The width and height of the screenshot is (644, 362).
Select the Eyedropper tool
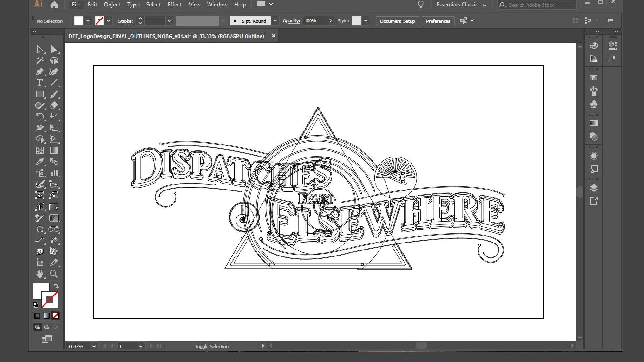[x=39, y=162]
